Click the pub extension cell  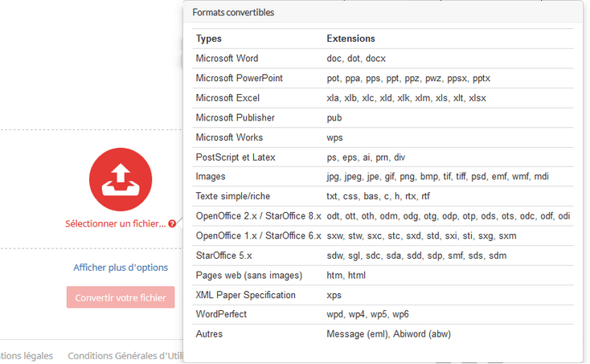334,118
